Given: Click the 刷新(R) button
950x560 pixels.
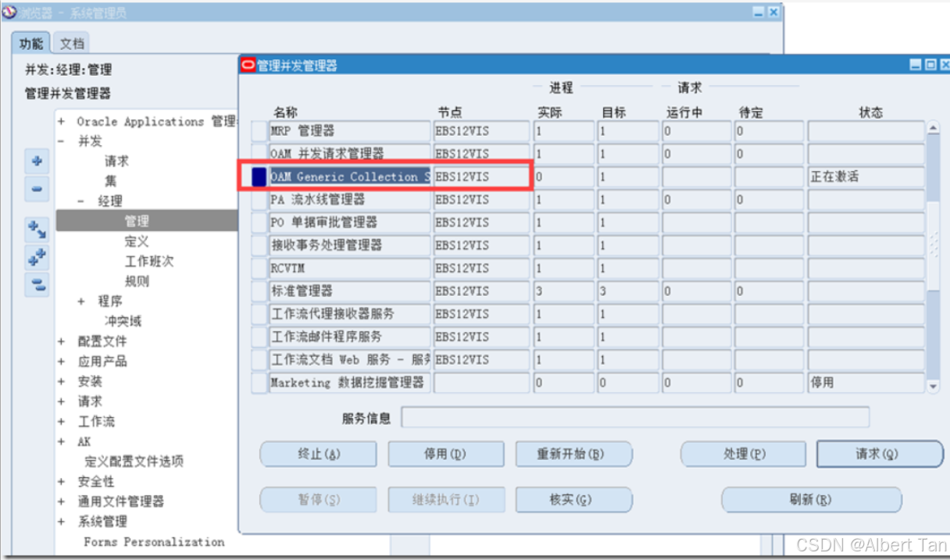Looking at the screenshot, I should (x=811, y=499).
